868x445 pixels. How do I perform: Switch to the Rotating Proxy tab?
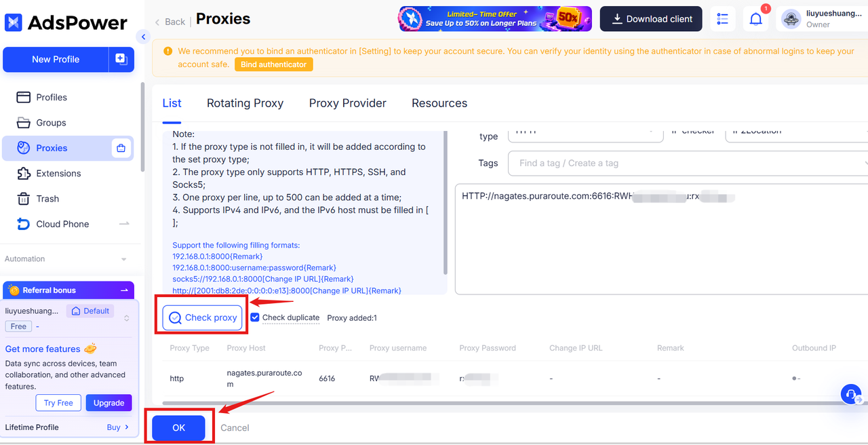tap(245, 103)
